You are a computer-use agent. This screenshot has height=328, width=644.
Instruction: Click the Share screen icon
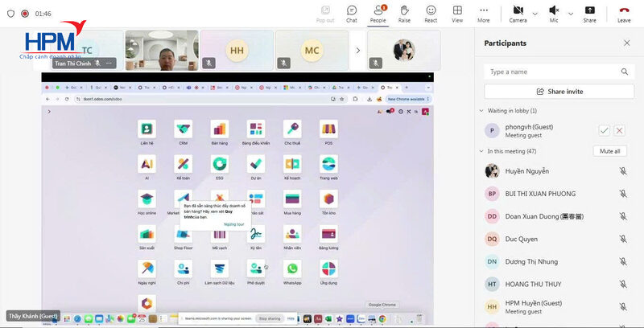(x=590, y=13)
